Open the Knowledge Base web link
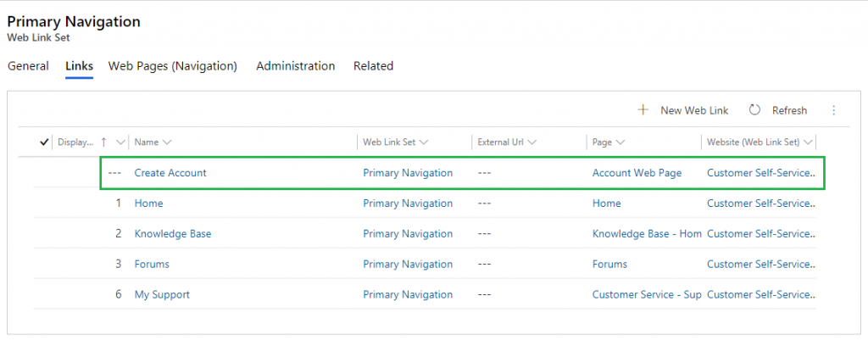Image resolution: width=868 pixels, height=346 pixels. click(x=173, y=233)
